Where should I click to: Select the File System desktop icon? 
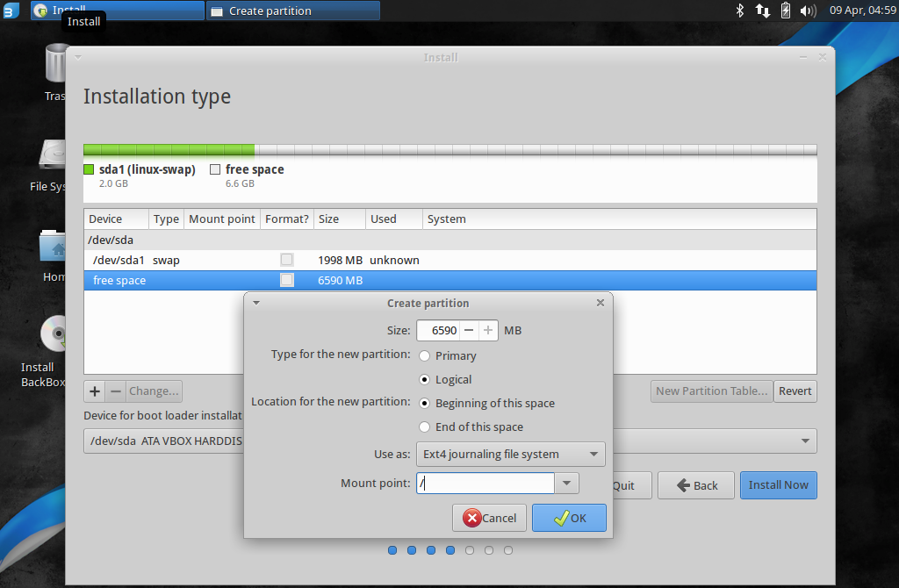click(52, 166)
